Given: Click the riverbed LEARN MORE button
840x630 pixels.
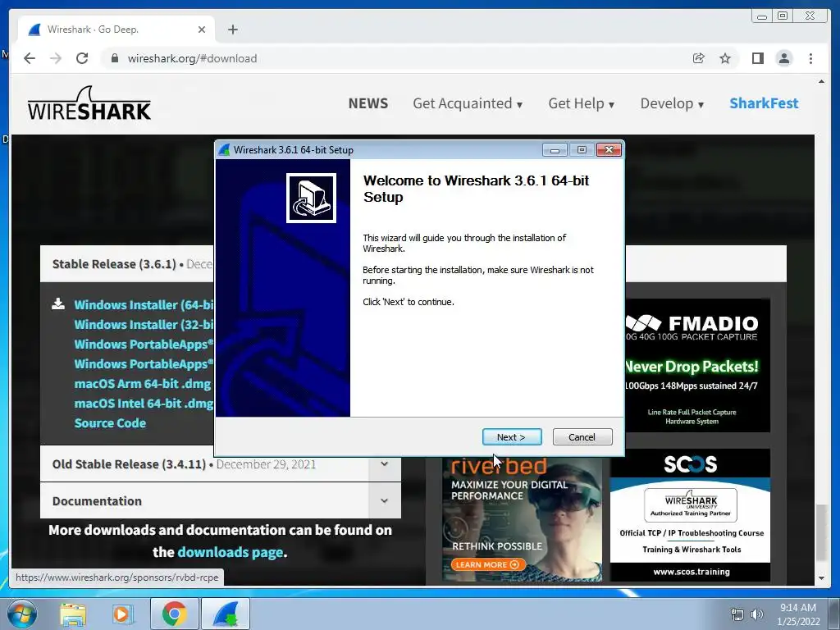Looking at the screenshot, I should 487,564.
